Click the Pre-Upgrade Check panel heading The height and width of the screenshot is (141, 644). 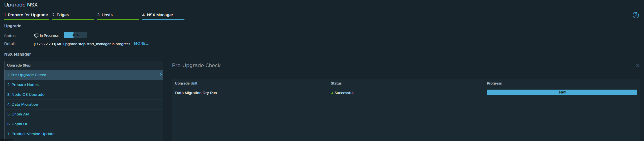click(x=196, y=65)
